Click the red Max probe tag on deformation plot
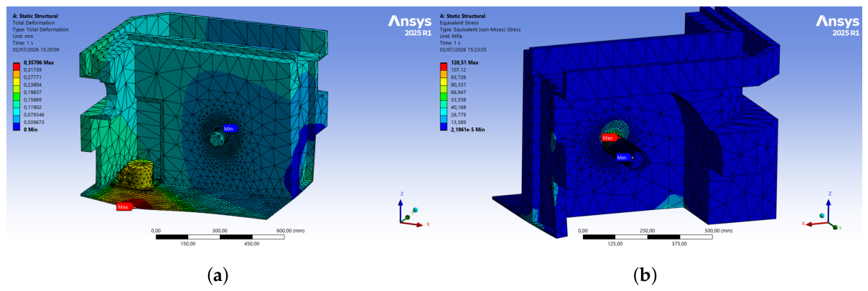Image resolution: width=868 pixels, height=291 pixels. tap(123, 206)
